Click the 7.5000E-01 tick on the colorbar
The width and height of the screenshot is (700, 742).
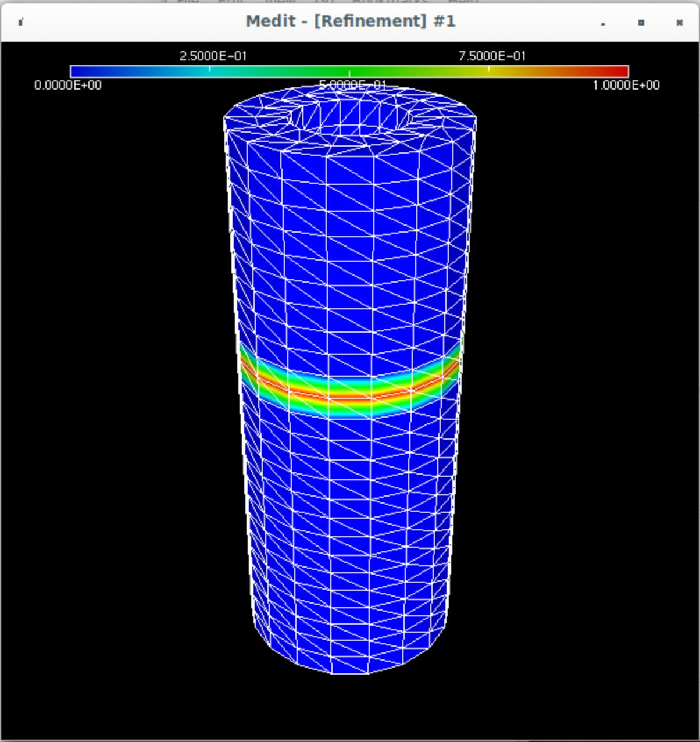(489, 70)
